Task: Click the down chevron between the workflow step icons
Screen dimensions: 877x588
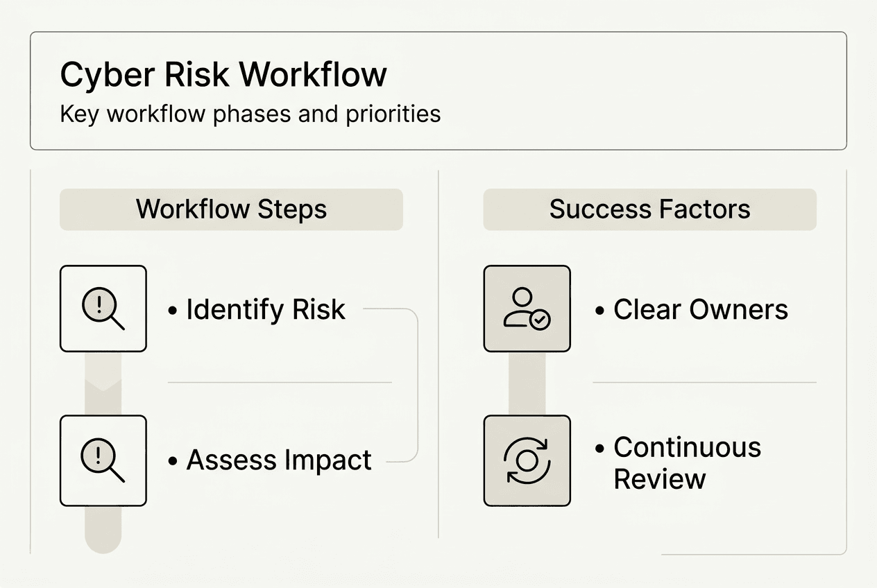Action: 103,384
